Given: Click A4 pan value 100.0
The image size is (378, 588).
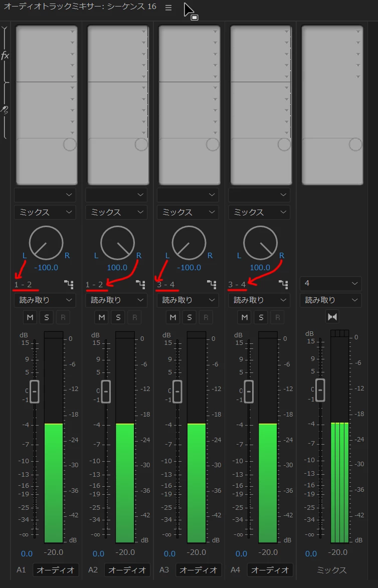Looking at the screenshot, I should pyautogui.click(x=260, y=268).
